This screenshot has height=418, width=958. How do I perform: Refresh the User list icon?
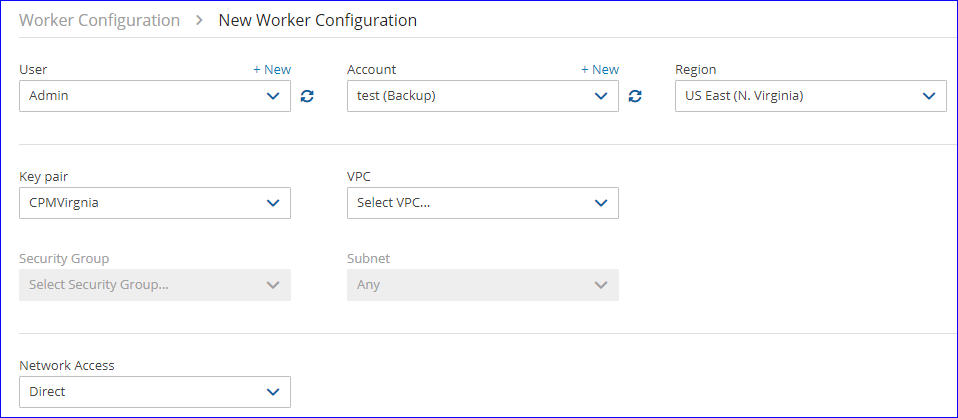click(x=307, y=96)
